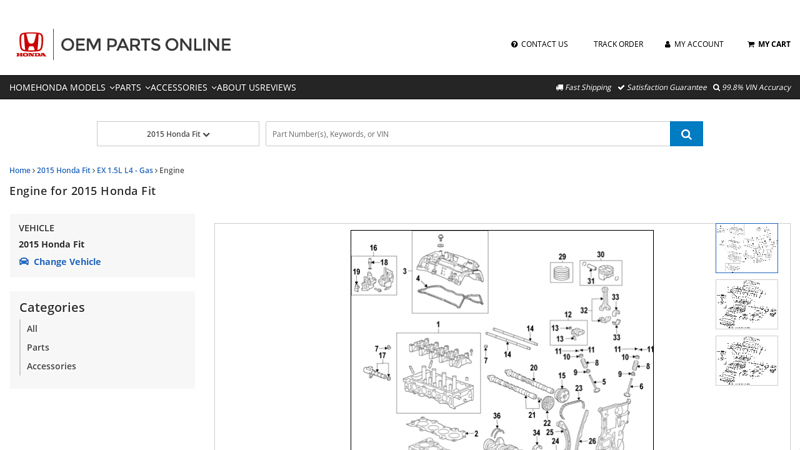Click the Fast Shipping badge
The image size is (800, 450).
pos(583,88)
